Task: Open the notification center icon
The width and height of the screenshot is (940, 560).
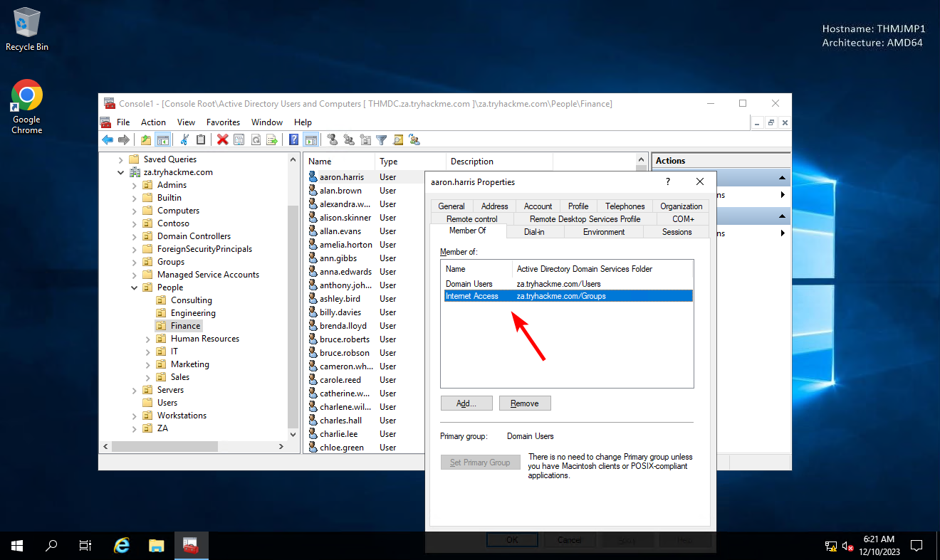Action: (916, 546)
